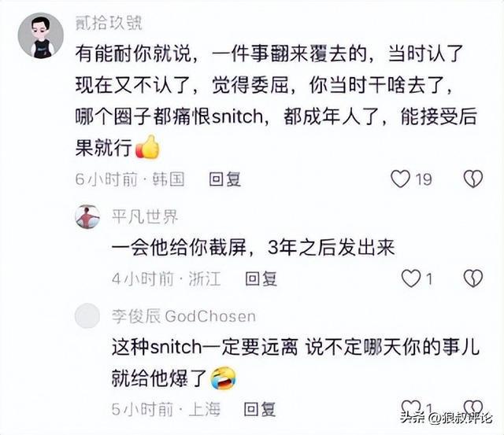Click the laughing-crying emoji in last comment

click(223, 378)
